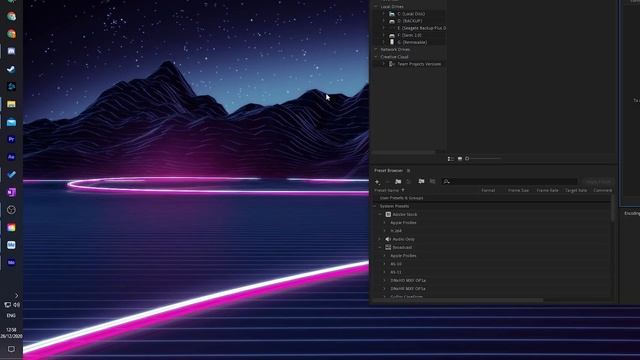This screenshot has width=640, height=360.
Task: Collapse the Creative Cloud node
Action: 376,57
